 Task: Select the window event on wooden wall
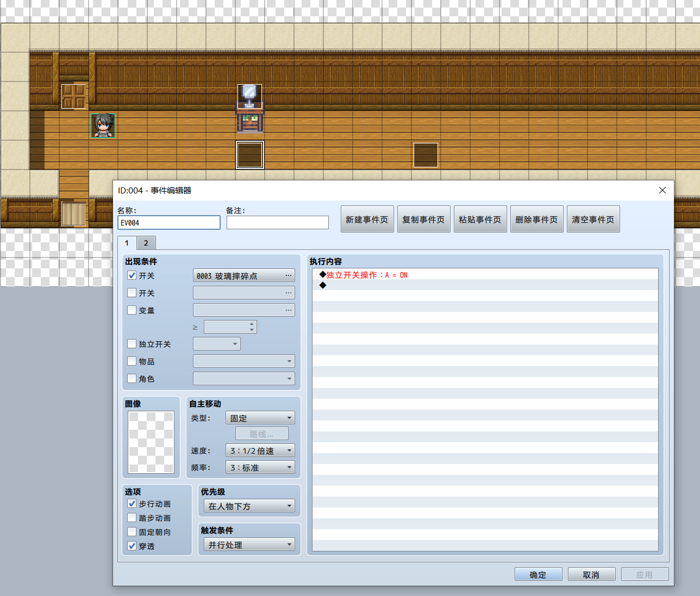point(74,96)
